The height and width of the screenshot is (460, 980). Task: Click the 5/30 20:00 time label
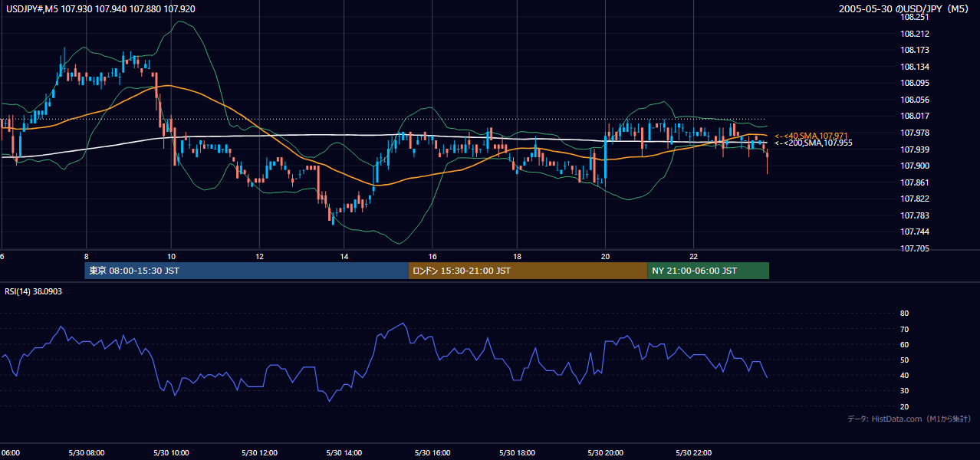tap(606, 452)
